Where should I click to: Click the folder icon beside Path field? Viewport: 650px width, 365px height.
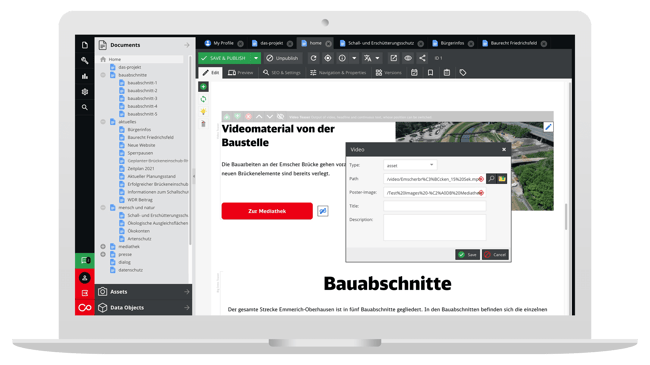tap(502, 179)
